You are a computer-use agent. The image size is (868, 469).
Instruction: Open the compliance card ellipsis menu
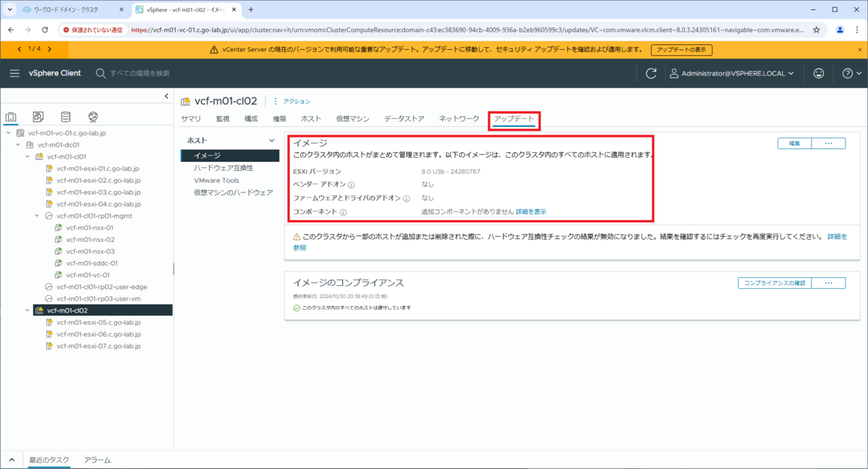coord(829,283)
